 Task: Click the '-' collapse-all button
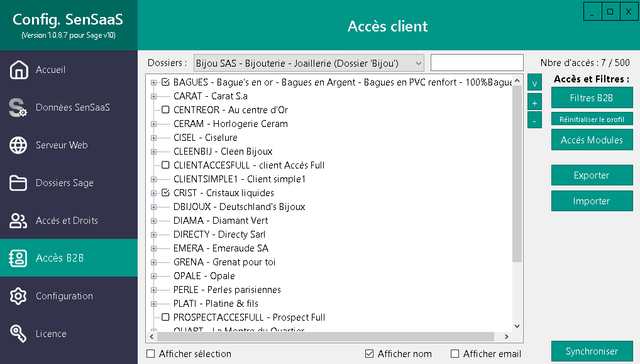534,120
